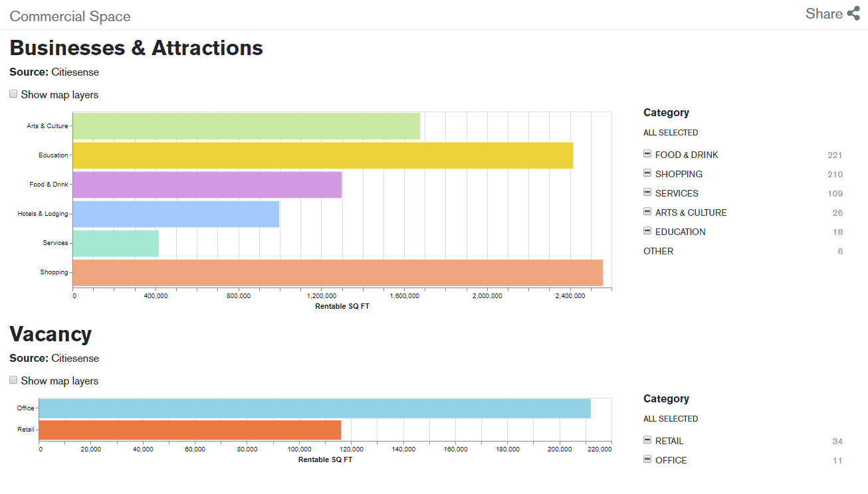
Task: Select the light blue Hotels & Lodging bar
Action: (175, 214)
